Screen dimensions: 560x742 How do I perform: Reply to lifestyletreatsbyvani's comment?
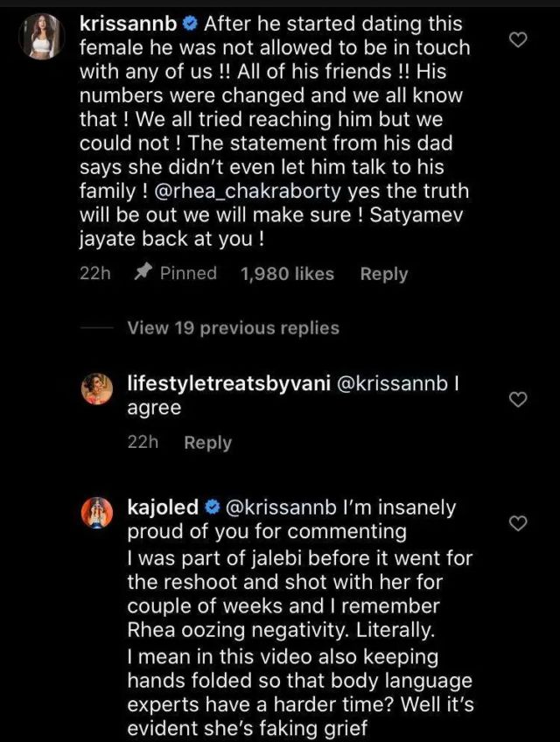coord(207,443)
